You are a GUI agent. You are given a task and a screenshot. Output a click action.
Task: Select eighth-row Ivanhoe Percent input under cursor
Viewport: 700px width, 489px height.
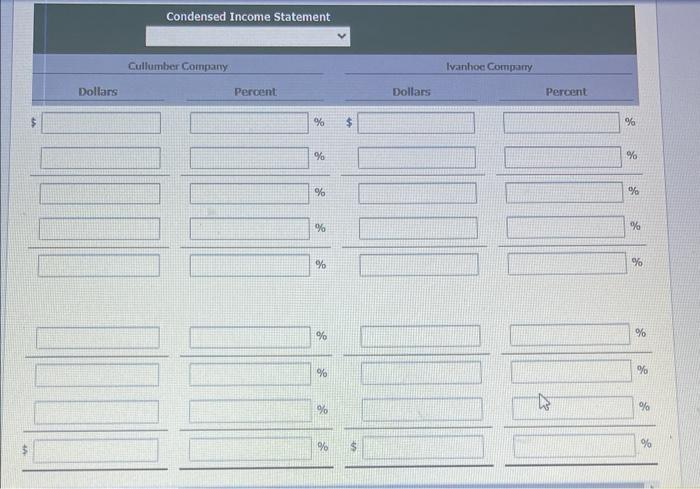coord(573,408)
